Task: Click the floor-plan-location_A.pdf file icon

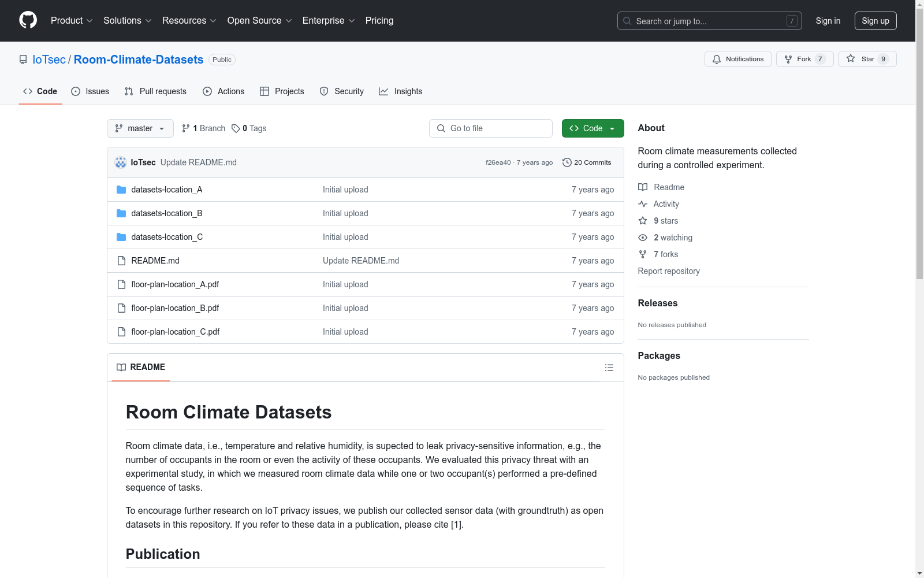Action: click(121, 284)
